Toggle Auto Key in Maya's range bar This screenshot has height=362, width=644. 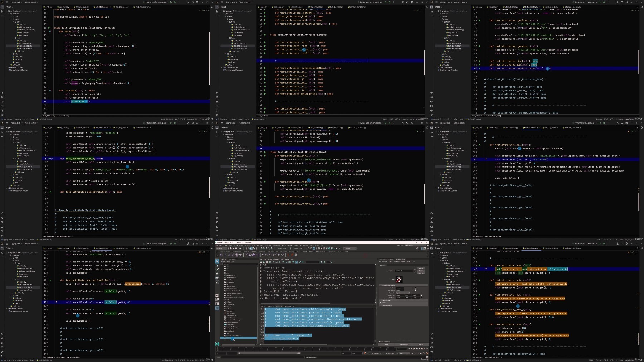424,353
